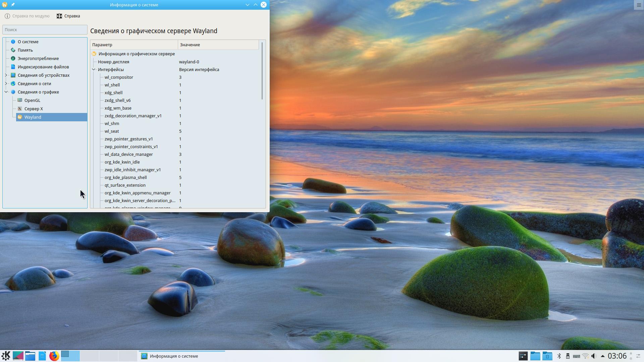Open the OpenGL graphics information page

click(32, 100)
